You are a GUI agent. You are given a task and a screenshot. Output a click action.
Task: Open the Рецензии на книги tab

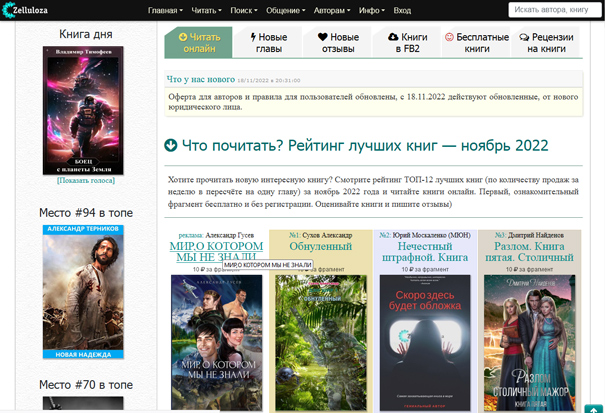coord(546,42)
